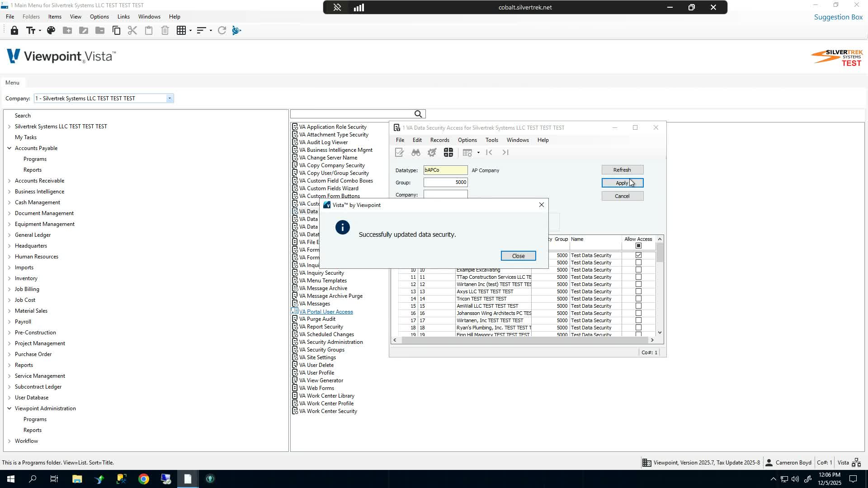Viewport: 868px width, 488px height.
Task: Open the Links menu in the main menu bar
Action: [123, 17]
